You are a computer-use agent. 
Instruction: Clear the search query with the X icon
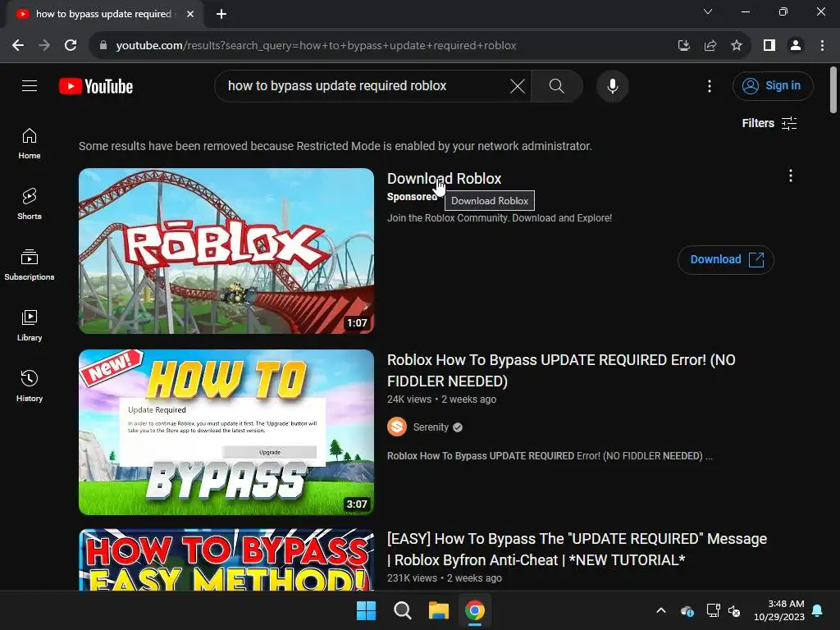tap(518, 85)
